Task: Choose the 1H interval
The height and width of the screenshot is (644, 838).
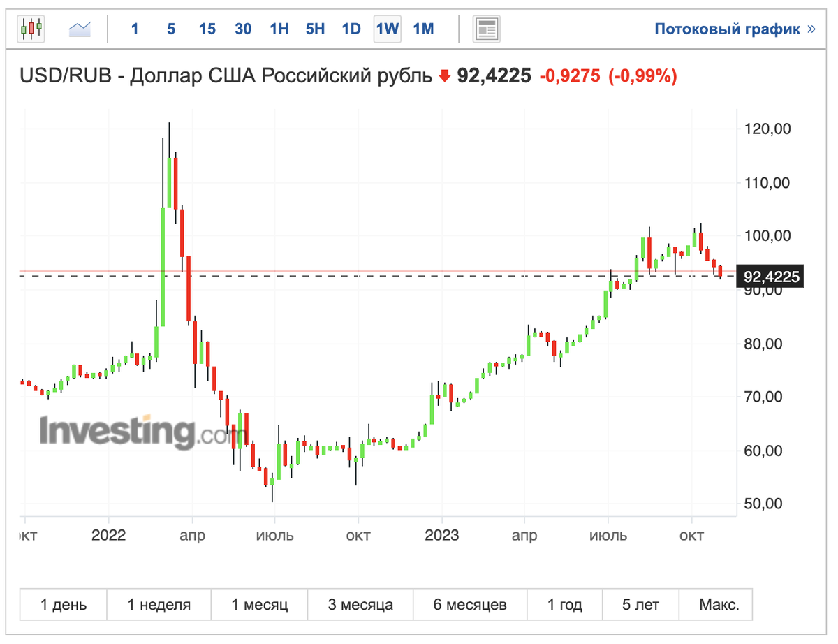Action: pyautogui.click(x=279, y=29)
